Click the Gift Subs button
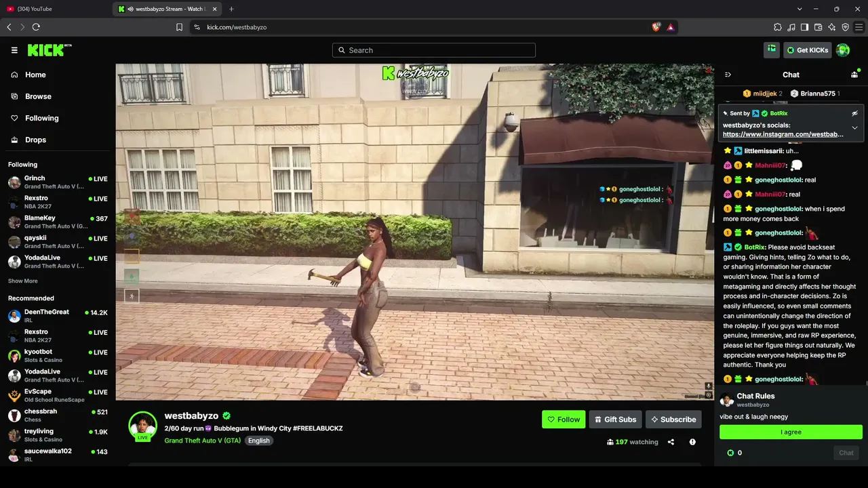 (x=615, y=420)
